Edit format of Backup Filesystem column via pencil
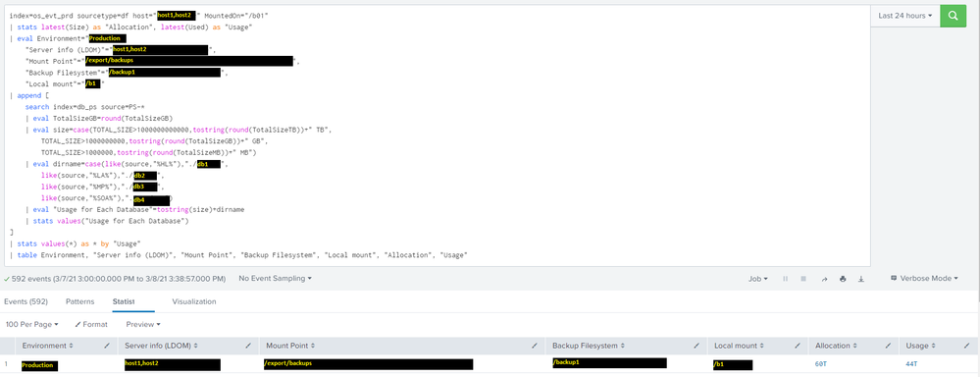The image size is (980, 377). [x=696, y=346]
